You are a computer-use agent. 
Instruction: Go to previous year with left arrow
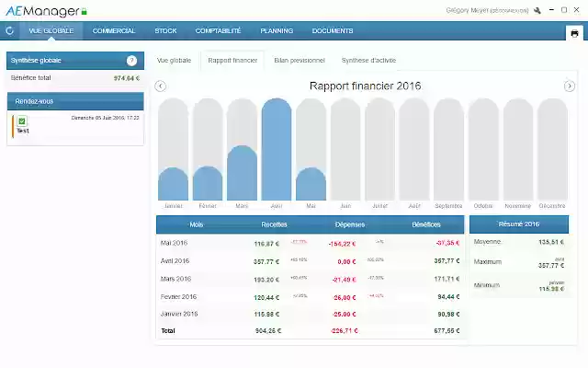pos(161,86)
